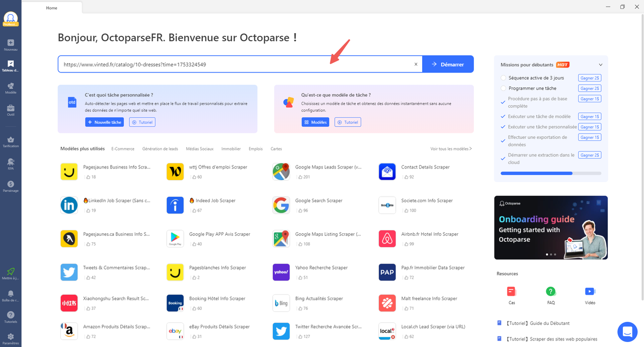The image size is (644, 347).
Task: Open the Tableau de bord sidebar icon
Action: [x=11, y=64]
